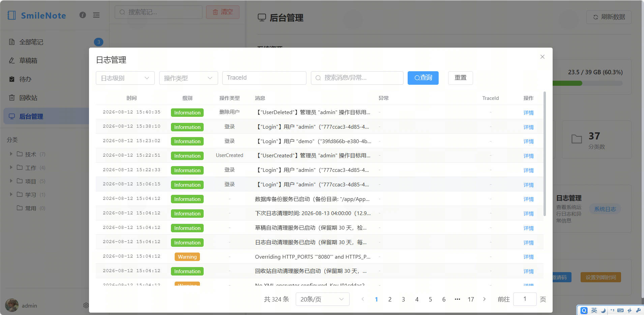This screenshot has height=315, width=644.
Task: Click the blue 查询 button
Action: point(423,78)
